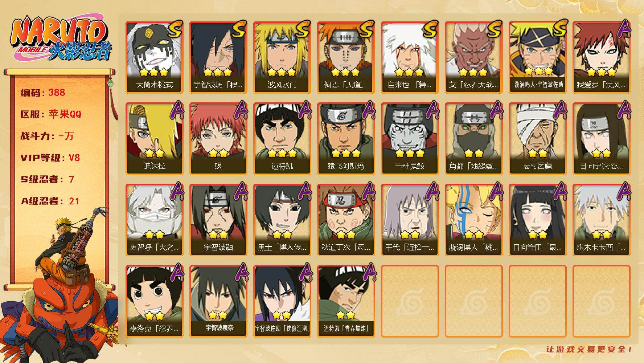This screenshot has height=363, width=644.
Task: Click the VIP等级: V8 text
Action: click(x=50, y=158)
